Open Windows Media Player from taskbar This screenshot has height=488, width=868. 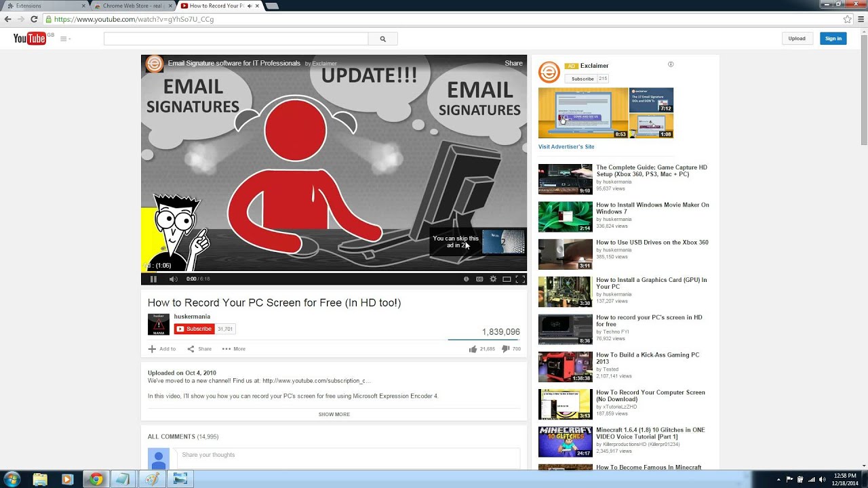click(x=67, y=479)
